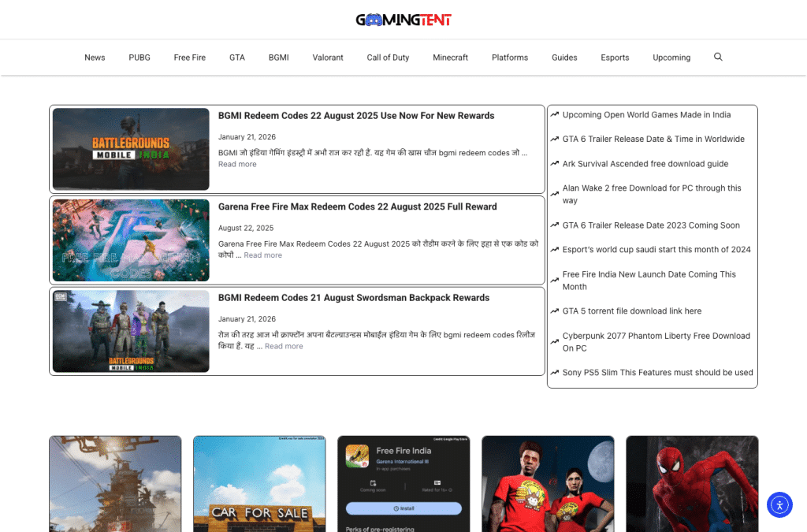807x532 pixels.
Task: Open GTA 6 Trailer Release Date 2023 Coming Soon
Action: 651,225
